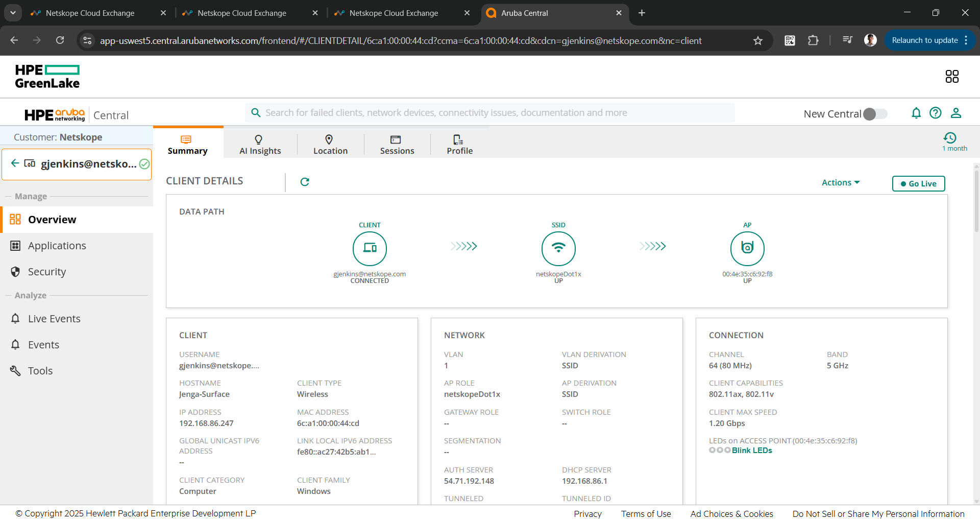Screen dimensions: 980x521
Task: View site information icon in address bar
Action: click(x=88, y=40)
